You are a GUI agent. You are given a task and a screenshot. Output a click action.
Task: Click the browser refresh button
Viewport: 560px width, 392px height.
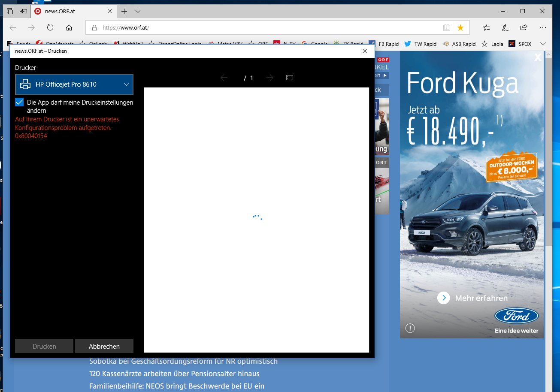[x=50, y=27]
